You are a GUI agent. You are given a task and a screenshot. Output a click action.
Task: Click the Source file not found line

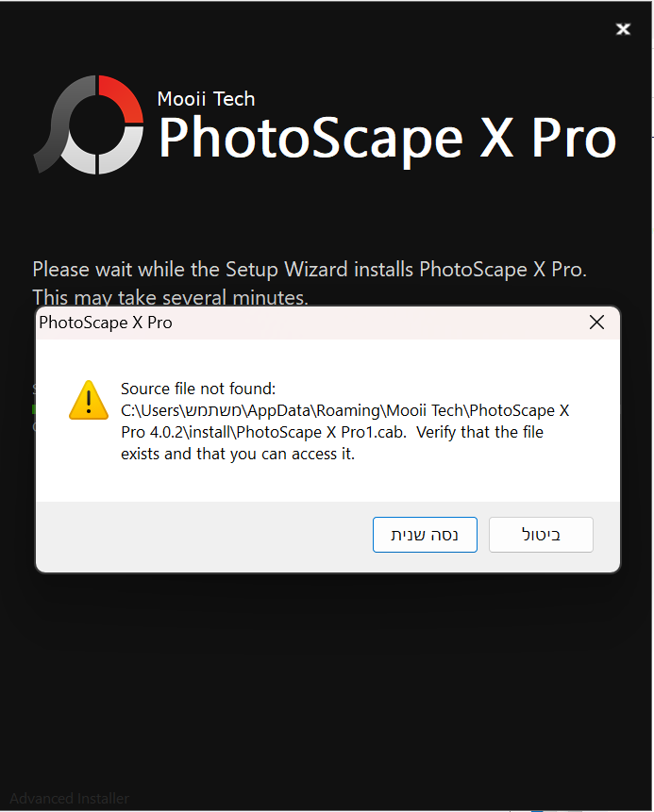[198, 389]
